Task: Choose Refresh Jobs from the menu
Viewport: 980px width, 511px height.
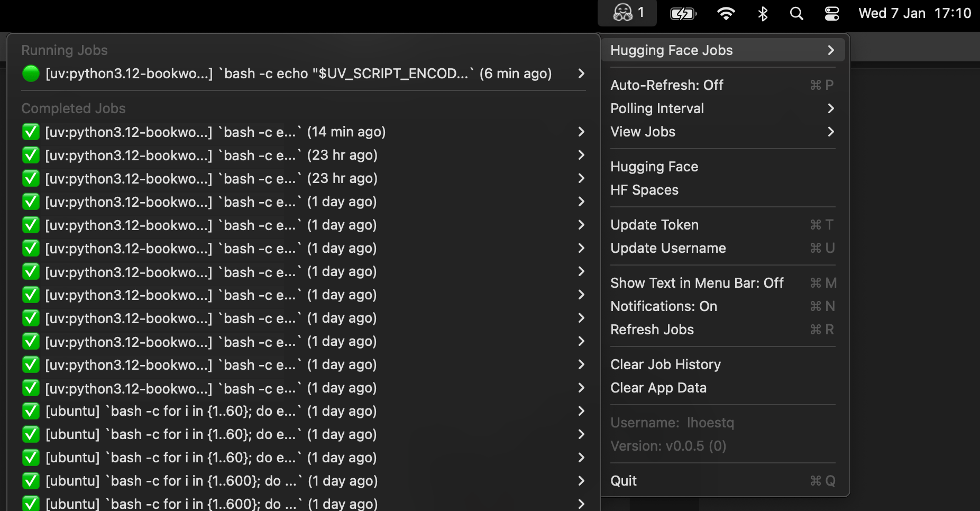Action: [652, 330]
